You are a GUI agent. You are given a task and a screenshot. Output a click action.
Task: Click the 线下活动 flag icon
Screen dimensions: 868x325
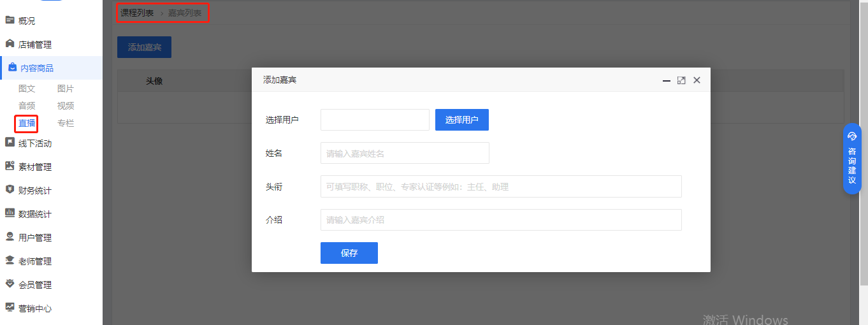click(10, 142)
